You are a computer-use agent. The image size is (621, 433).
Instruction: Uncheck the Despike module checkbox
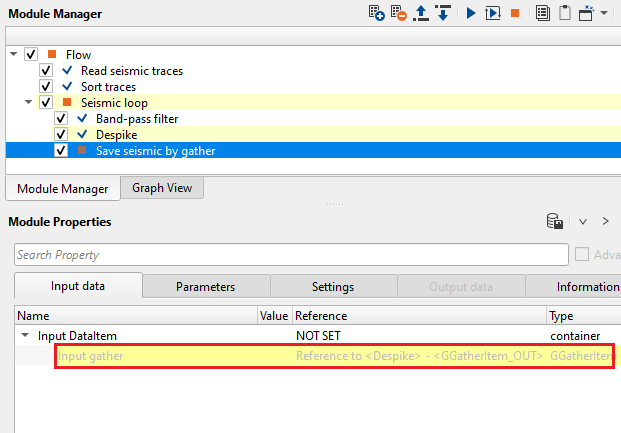(x=61, y=134)
